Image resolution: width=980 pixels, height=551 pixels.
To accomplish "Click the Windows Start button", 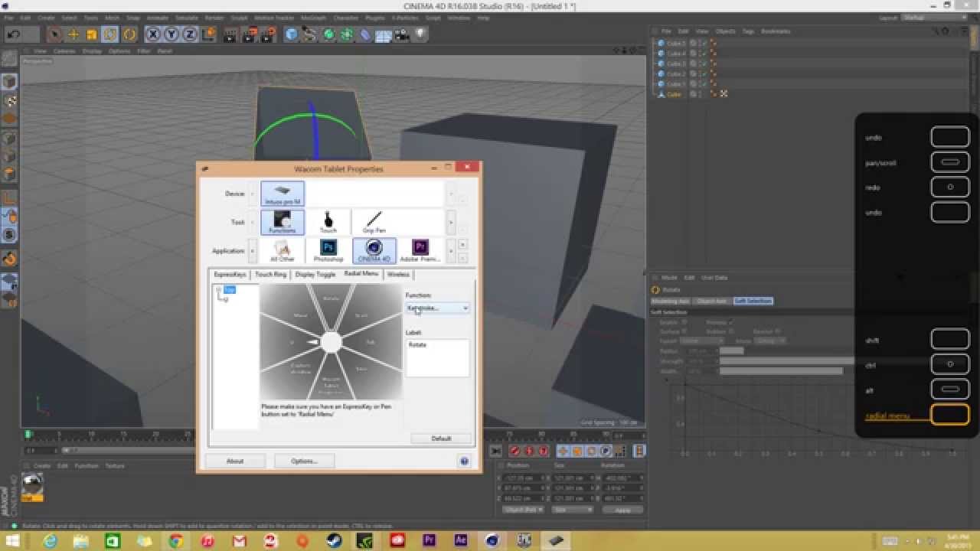I will click(13, 541).
